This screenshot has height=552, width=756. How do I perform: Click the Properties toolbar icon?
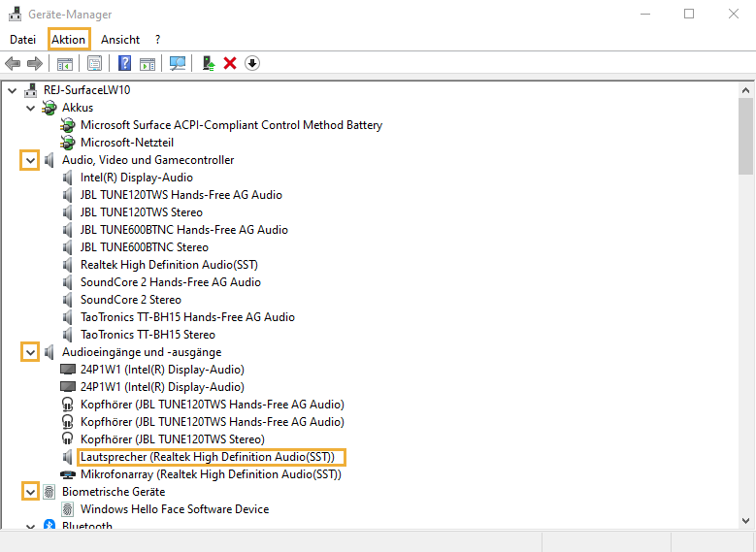click(x=94, y=64)
